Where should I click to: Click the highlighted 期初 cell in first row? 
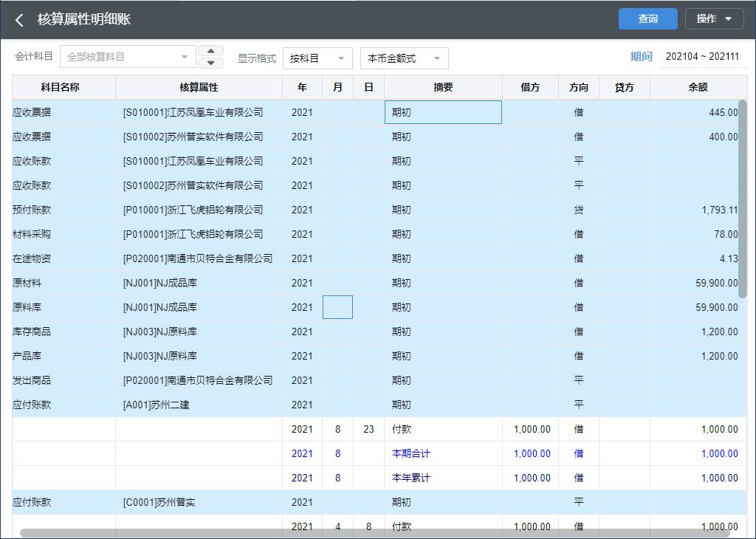pyautogui.click(x=443, y=112)
